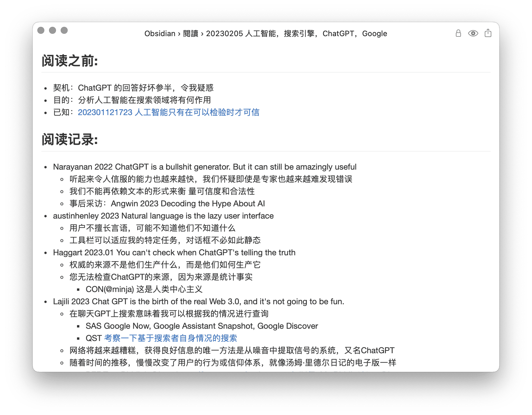Click the Lajili 2023 Chat GPT line
The width and height of the screenshot is (532, 415).
coord(198,301)
